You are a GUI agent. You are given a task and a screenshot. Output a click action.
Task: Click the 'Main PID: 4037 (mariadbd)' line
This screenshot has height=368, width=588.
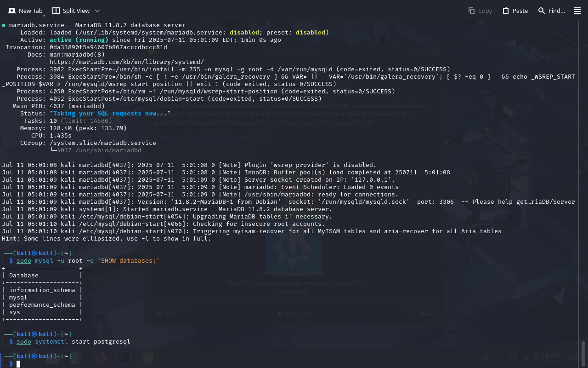59,106
